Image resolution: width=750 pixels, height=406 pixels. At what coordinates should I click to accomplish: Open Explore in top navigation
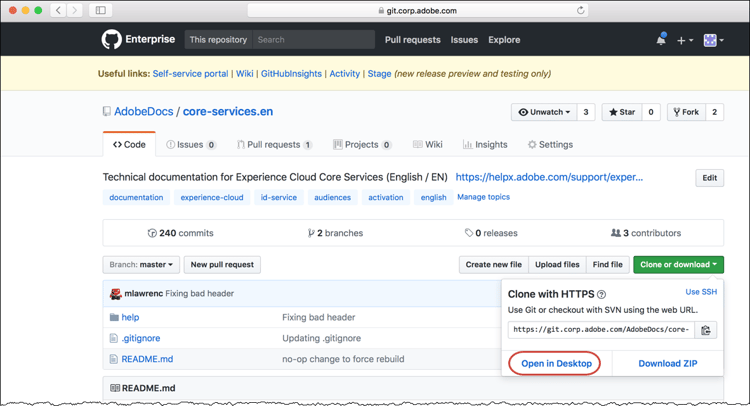pos(504,40)
